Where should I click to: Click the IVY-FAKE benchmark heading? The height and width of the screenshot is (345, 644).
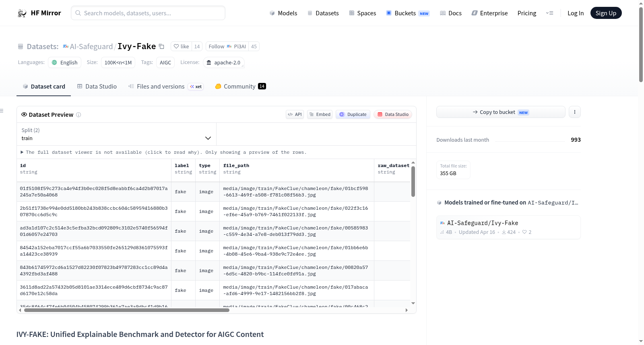(x=140, y=334)
